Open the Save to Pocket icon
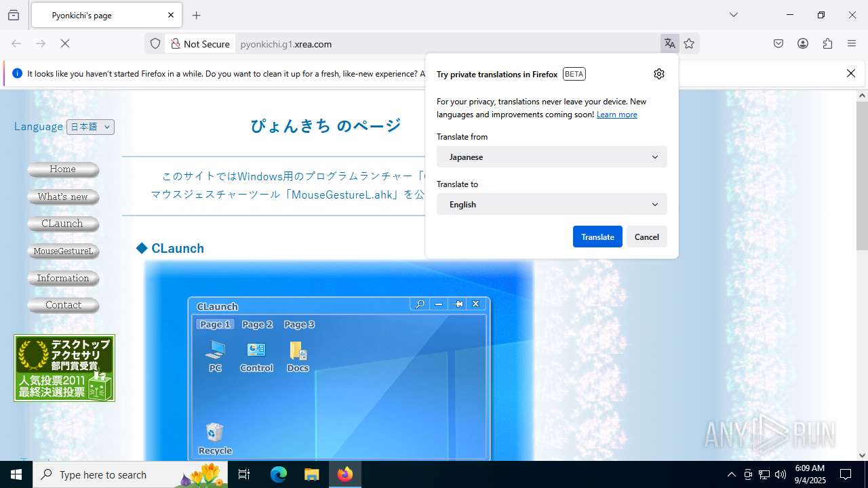 pyautogui.click(x=778, y=43)
